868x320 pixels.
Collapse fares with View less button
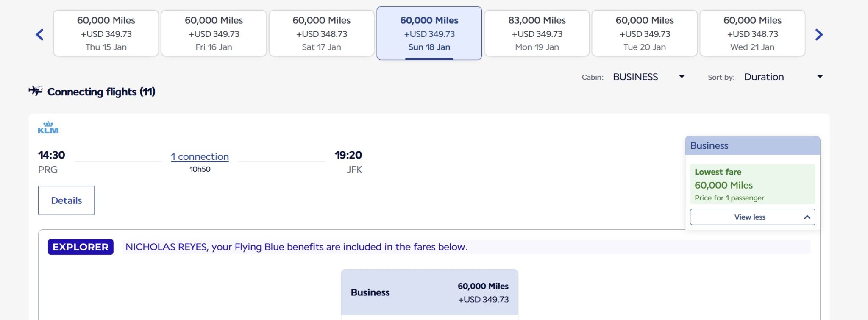749,217
